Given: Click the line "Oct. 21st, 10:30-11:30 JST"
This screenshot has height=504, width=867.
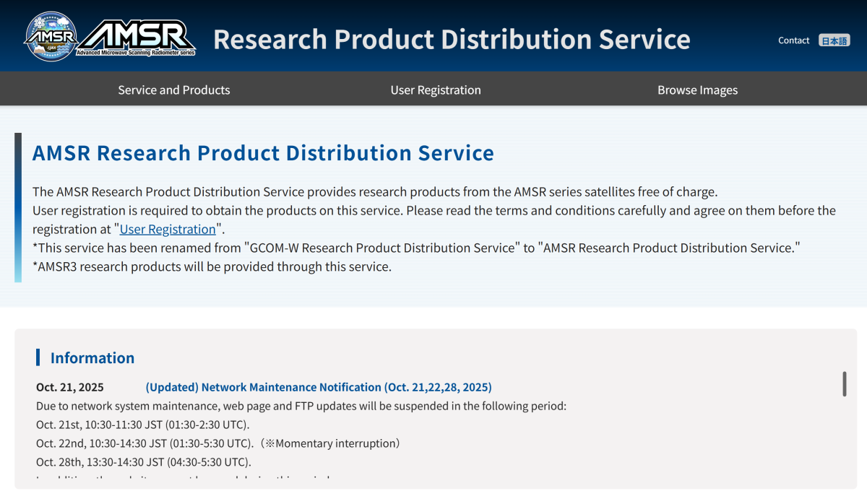Looking at the screenshot, I should coord(143,425).
